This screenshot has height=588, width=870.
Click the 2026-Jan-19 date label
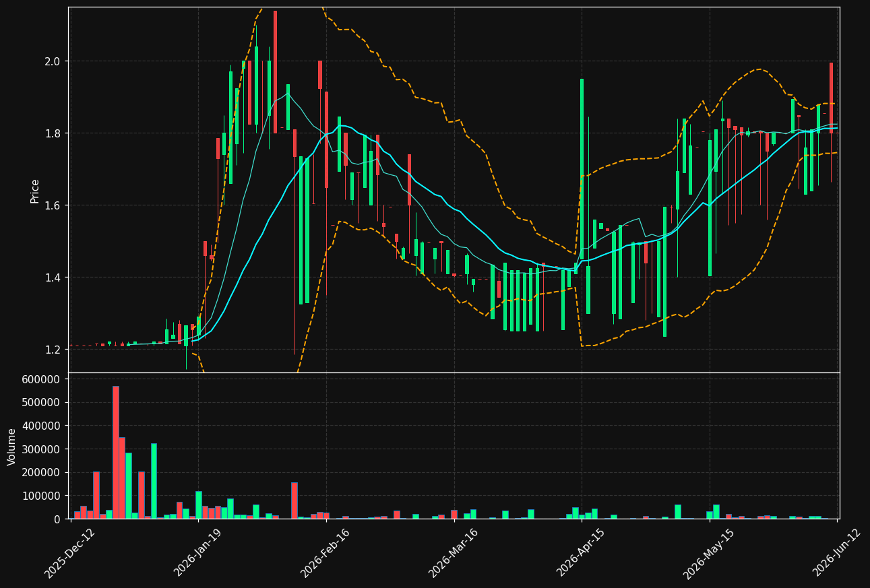[x=198, y=553]
